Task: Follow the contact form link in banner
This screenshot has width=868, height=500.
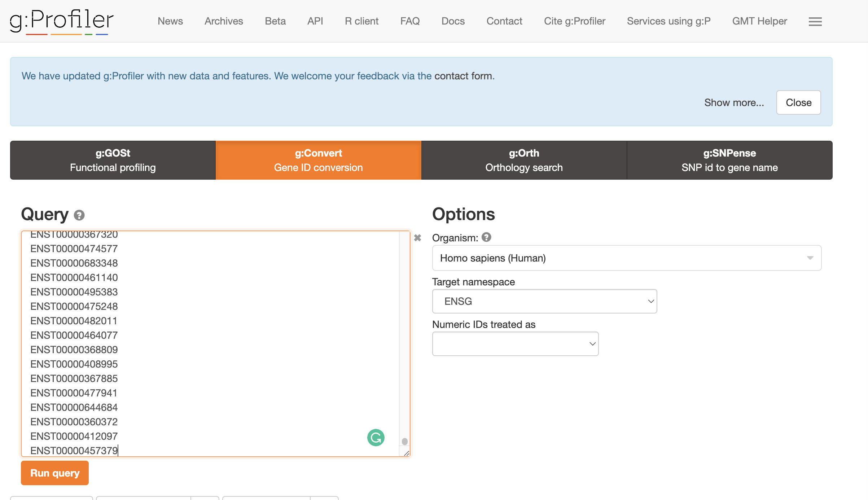Action: tap(464, 76)
